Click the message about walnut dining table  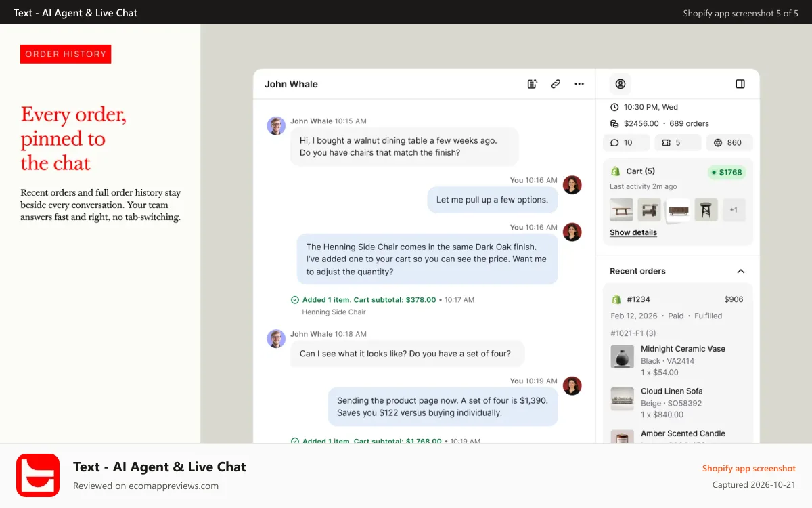[x=404, y=147]
